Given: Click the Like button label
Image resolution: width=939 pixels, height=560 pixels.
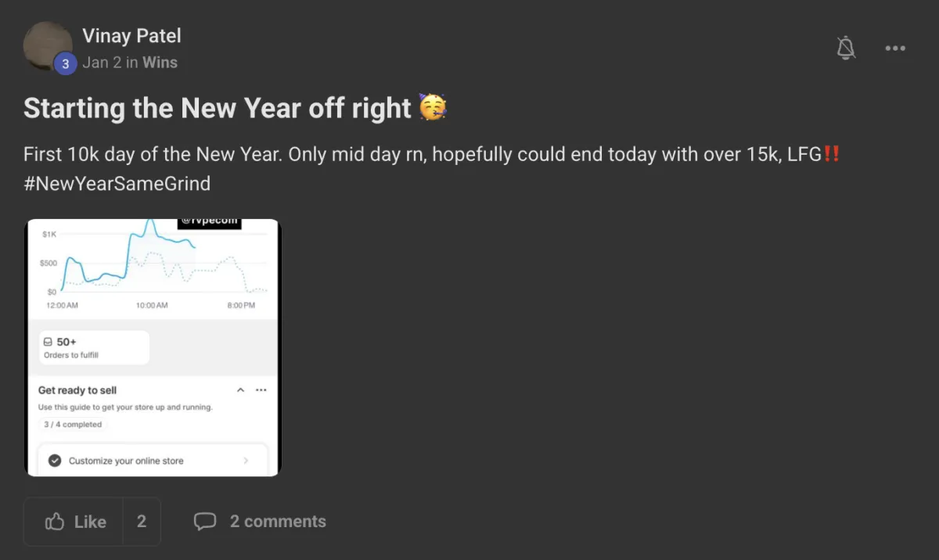Looking at the screenshot, I should (x=90, y=522).
